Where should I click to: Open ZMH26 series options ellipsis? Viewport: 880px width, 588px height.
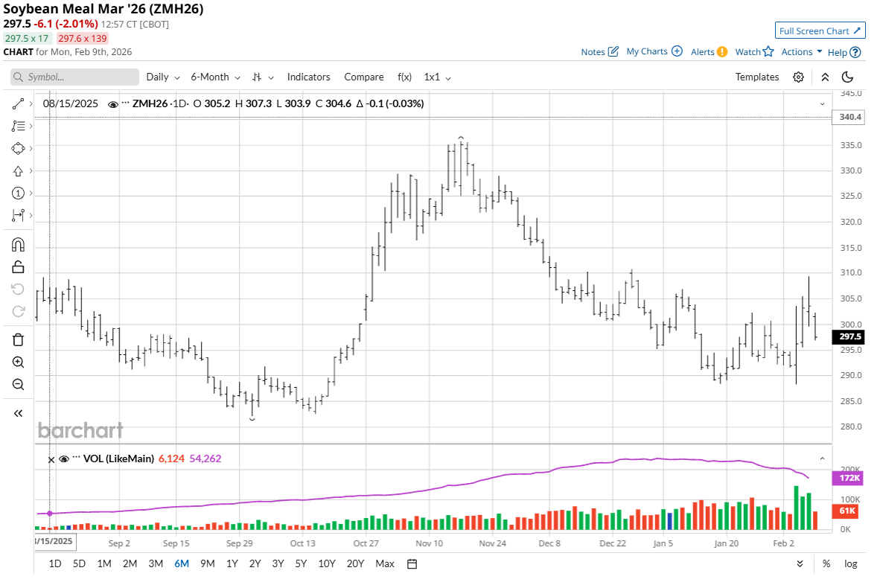click(x=125, y=103)
